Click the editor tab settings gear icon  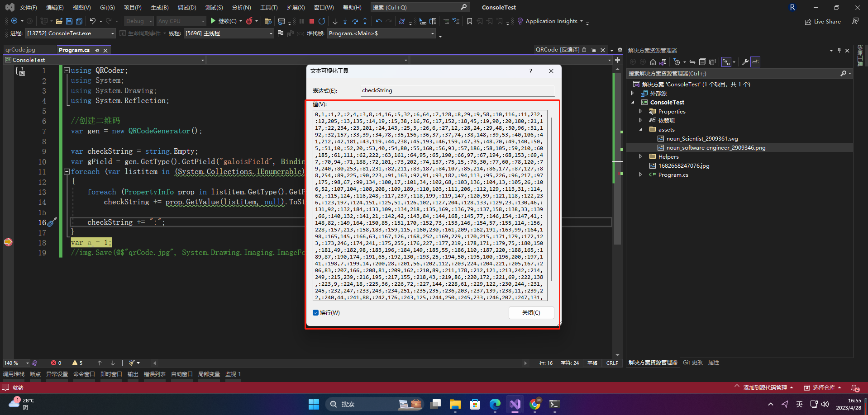(620, 50)
